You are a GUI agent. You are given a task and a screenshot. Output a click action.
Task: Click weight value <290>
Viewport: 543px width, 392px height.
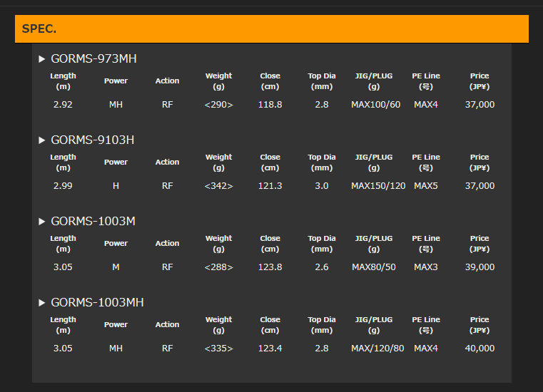219,105
